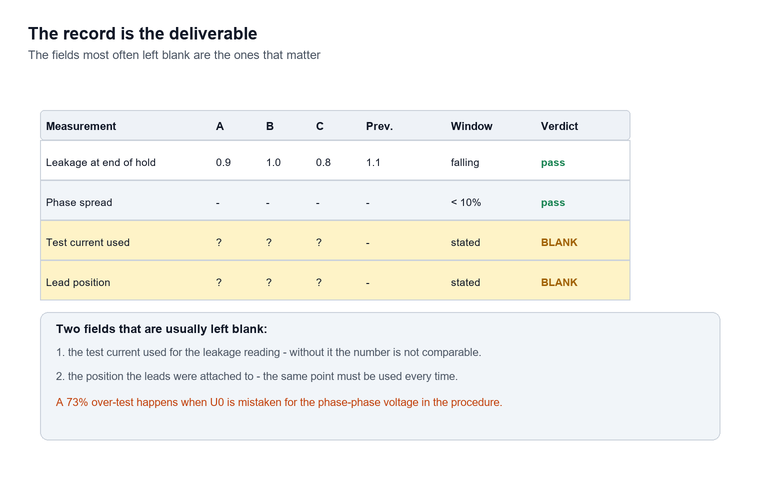Click note 2 about lead attachment position

(x=257, y=376)
